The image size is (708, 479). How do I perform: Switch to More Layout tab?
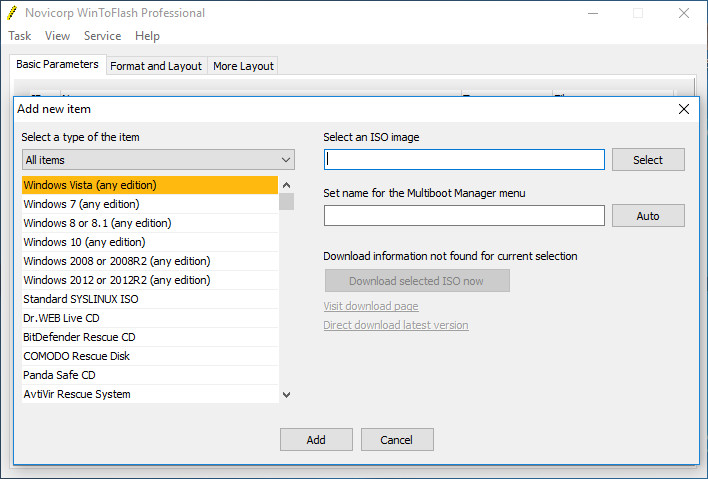(x=243, y=66)
